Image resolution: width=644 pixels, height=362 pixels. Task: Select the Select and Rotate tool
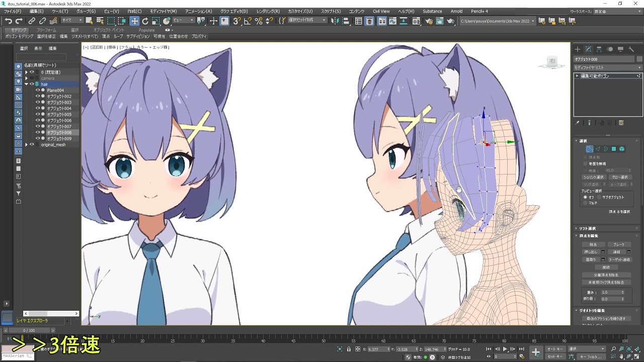tap(145, 21)
